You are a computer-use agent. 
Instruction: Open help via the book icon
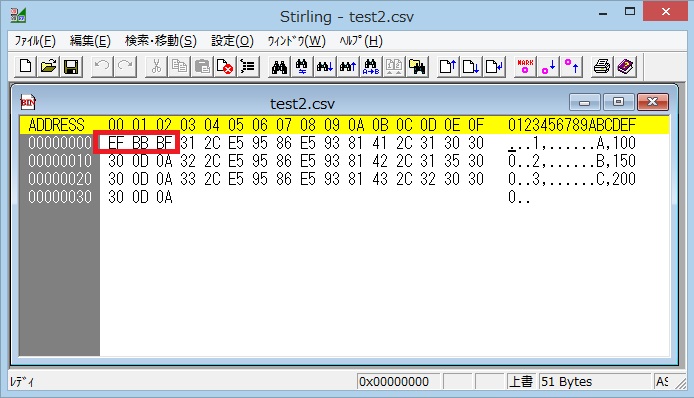point(625,67)
